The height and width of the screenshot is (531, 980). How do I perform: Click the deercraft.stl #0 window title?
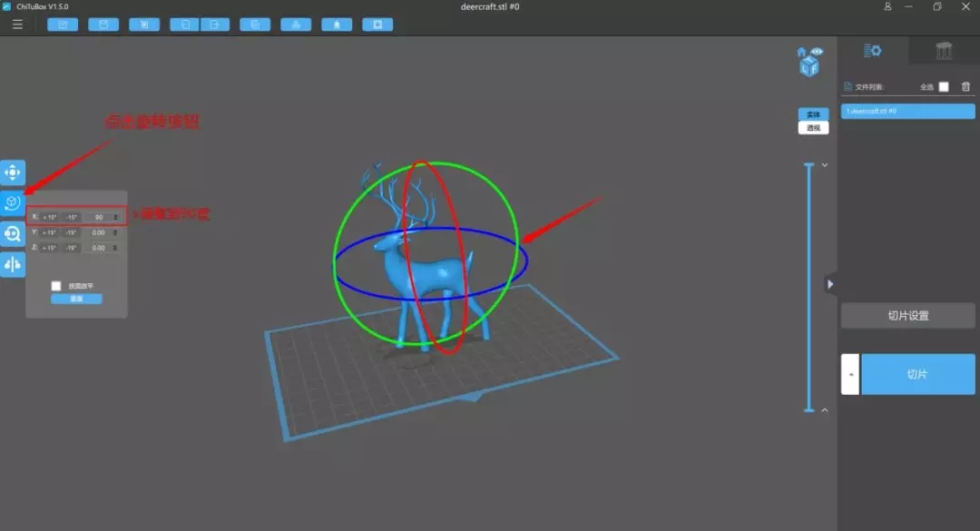click(490, 7)
